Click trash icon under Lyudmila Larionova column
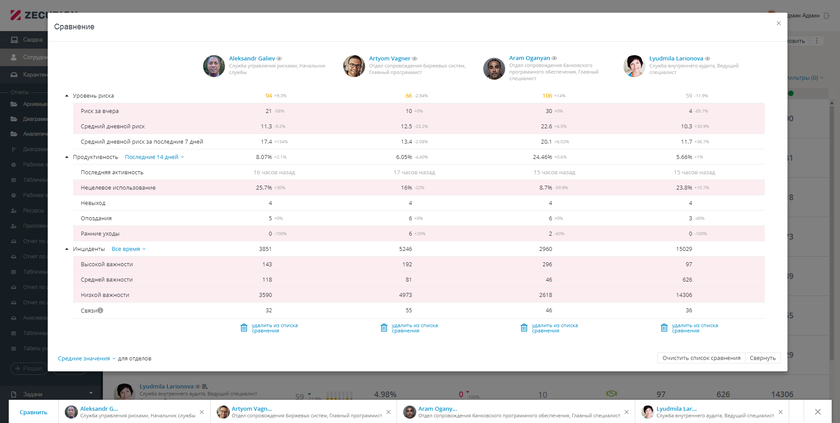 point(663,327)
